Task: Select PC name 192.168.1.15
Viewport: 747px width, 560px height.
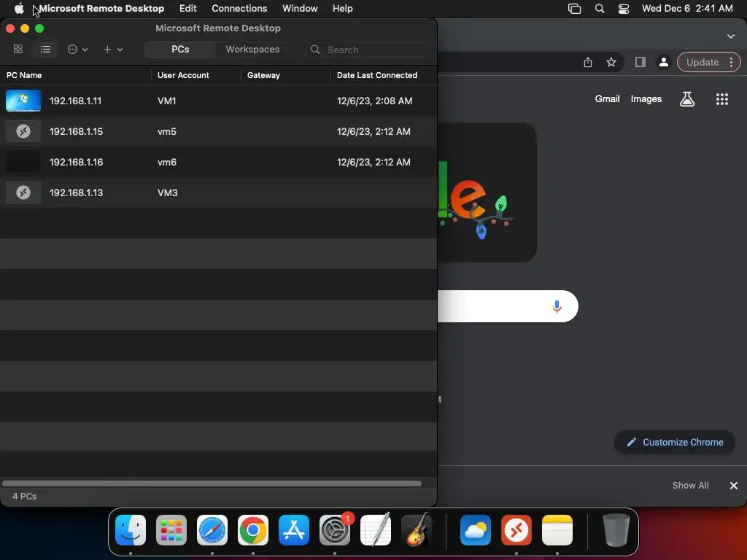Action: pyautogui.click(x=76, y=131)
